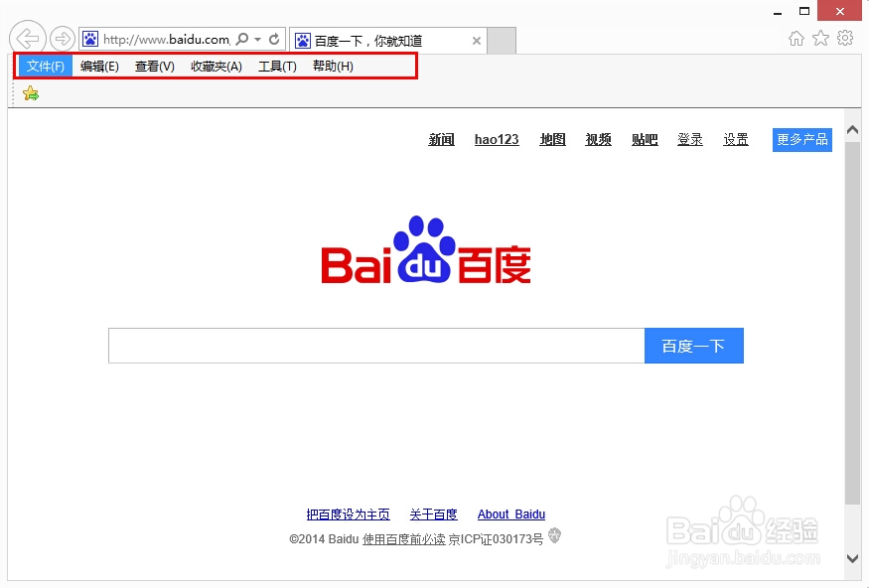Click the vertical scrollbar thumb

point(852,323)
